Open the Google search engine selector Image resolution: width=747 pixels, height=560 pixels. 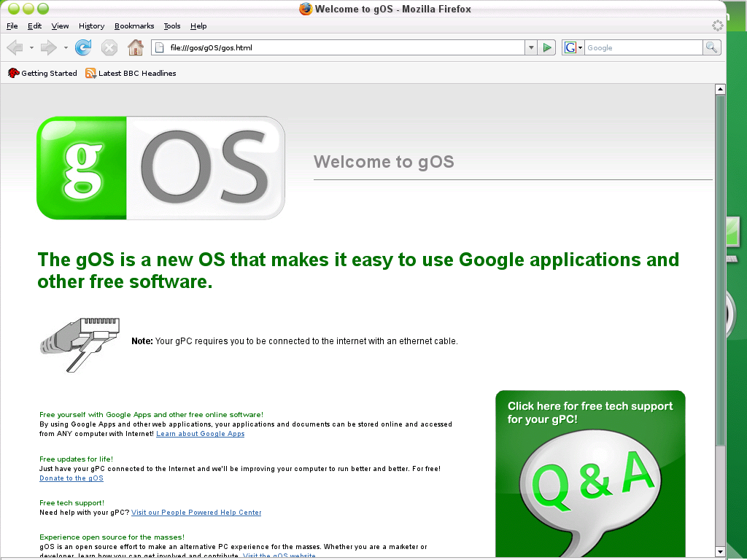tap(573, 48)
